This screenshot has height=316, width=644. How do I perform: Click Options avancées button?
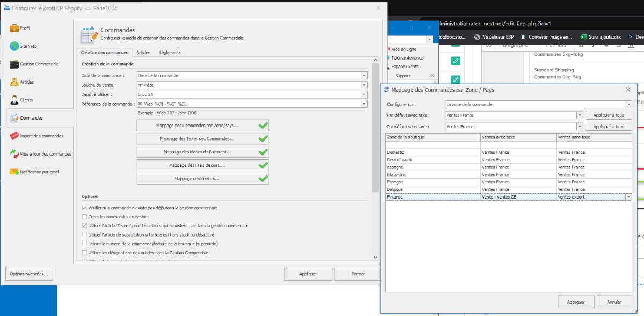[29, 274]
